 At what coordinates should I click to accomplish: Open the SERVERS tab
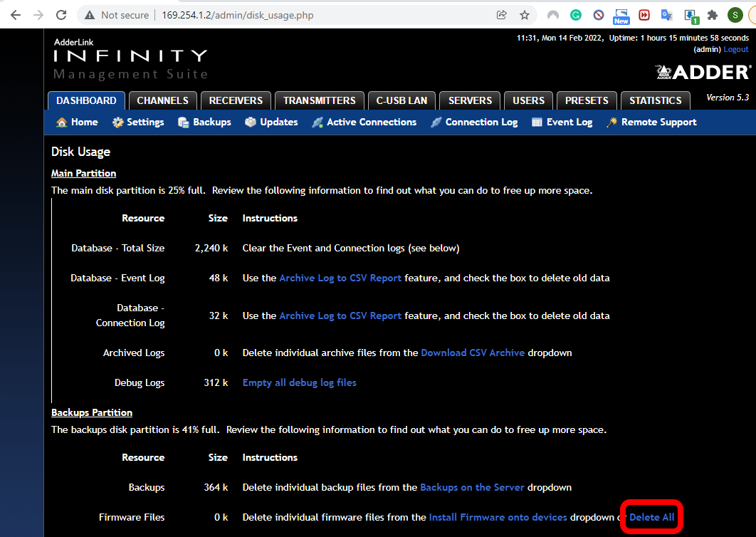(x=470, y=101)
